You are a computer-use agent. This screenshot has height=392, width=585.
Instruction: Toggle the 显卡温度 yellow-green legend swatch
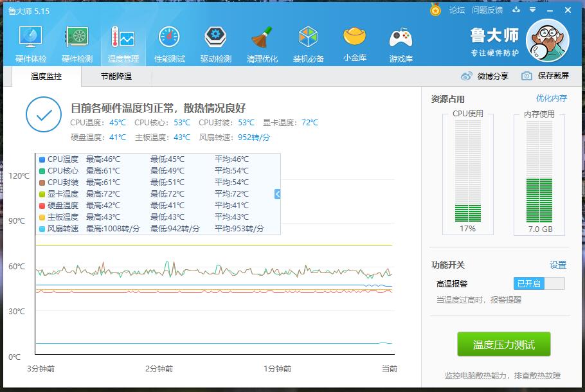coord(42,194)
